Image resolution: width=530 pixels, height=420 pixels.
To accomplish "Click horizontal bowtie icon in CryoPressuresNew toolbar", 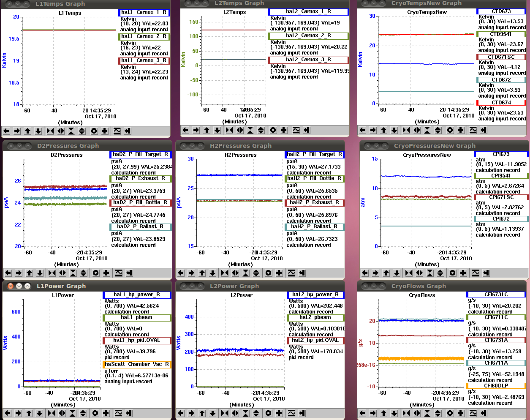I will [409, 273].
